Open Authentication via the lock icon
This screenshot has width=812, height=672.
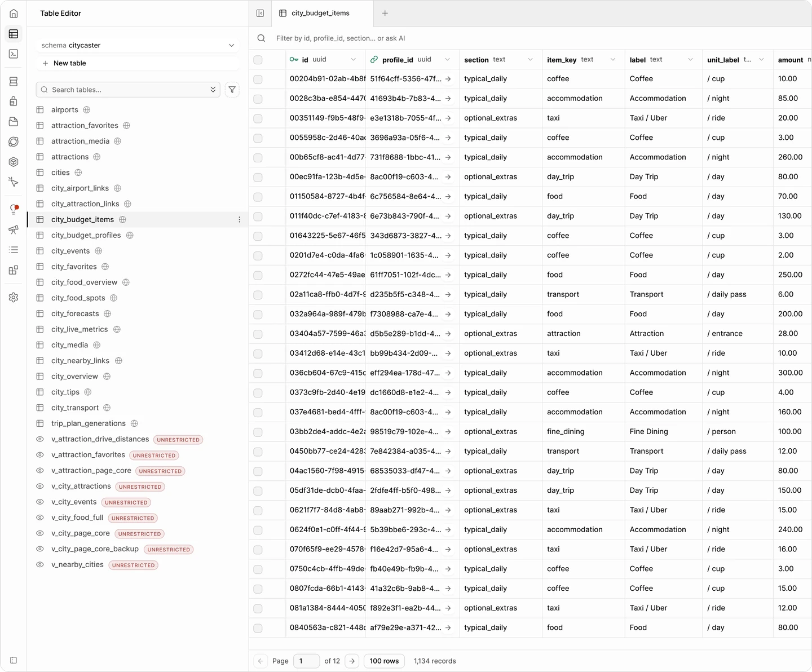[14, 101]
